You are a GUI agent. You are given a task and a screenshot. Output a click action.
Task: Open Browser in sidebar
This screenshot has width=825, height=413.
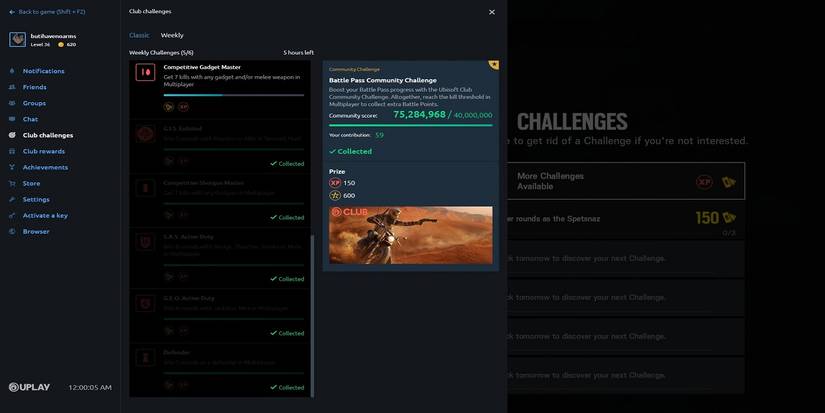coord(36,231)
